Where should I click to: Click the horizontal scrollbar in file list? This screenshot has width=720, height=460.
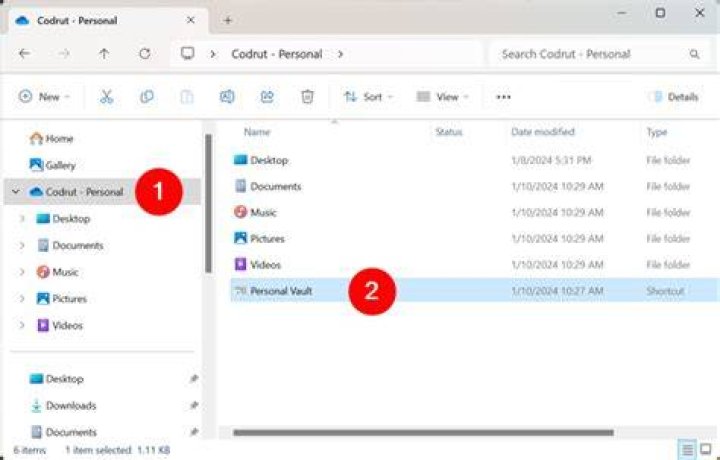point(423,432)
